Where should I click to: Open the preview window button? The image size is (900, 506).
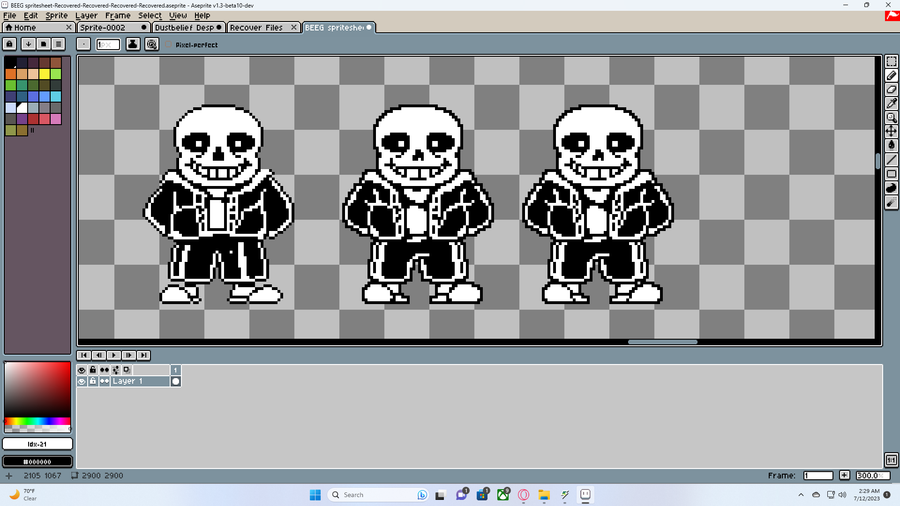tap(891, 460)
